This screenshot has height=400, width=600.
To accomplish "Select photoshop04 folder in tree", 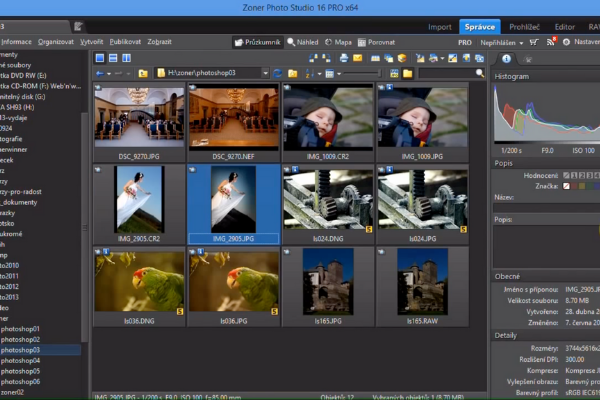I will 20,361.
